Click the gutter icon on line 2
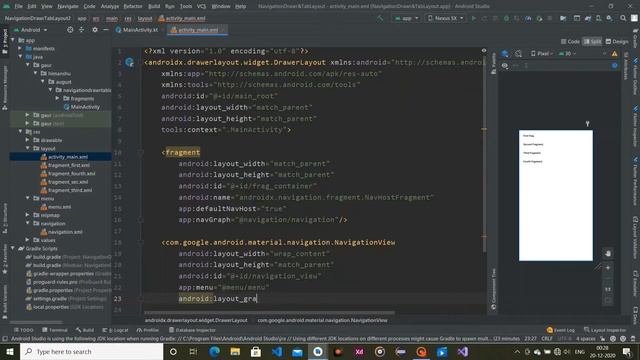 click(129, 62)
